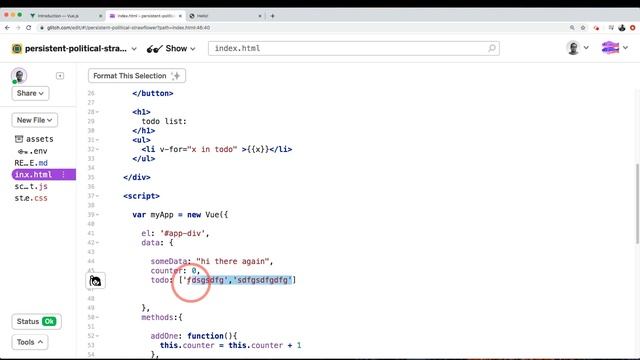Close the Hello browser tab
Image resolution: width=640 pixels, height=360 pixels.
click(x=260, y=16)
